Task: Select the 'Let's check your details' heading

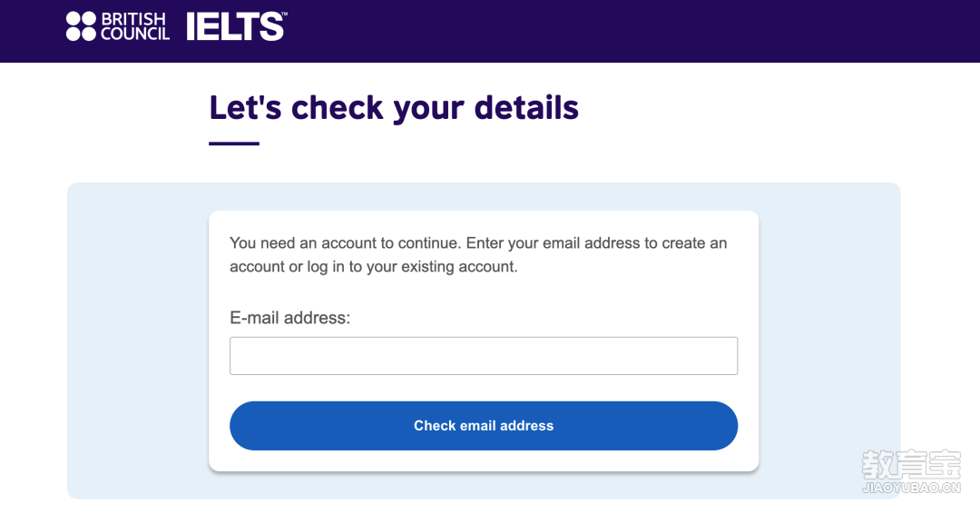Action: 394,107
